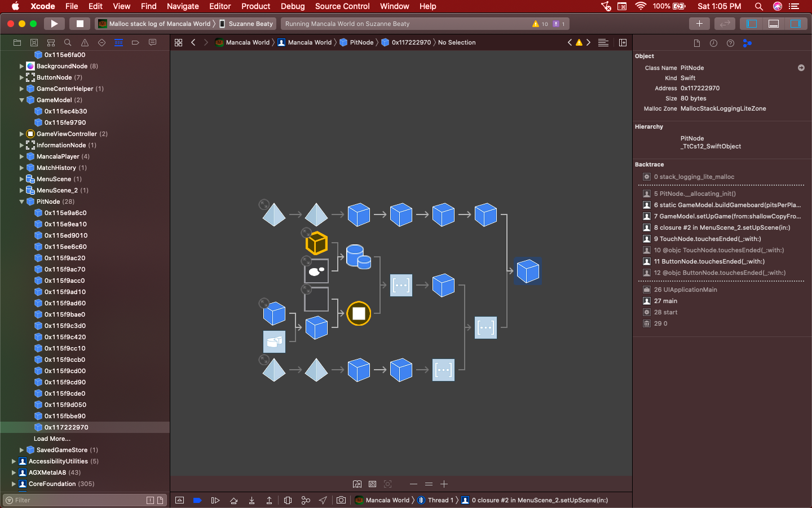Show the File inspector tab
812x508 pixels.
[696, 43]
